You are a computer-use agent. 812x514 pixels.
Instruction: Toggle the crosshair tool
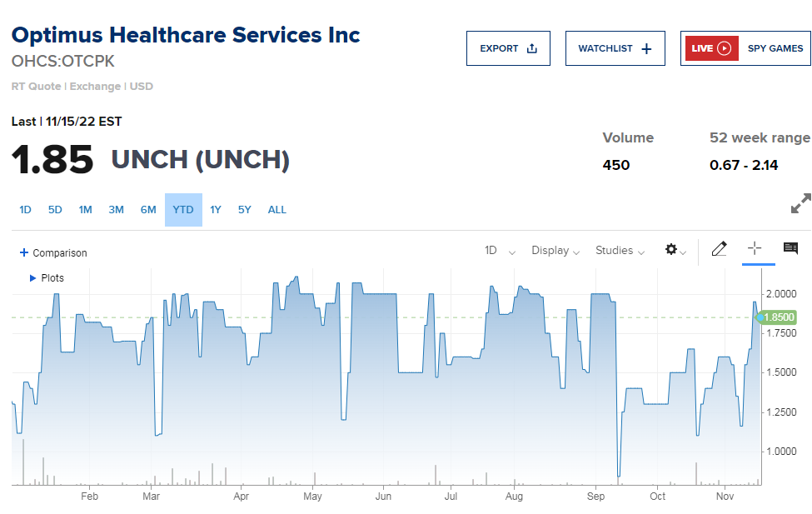[x=755, y=248]
